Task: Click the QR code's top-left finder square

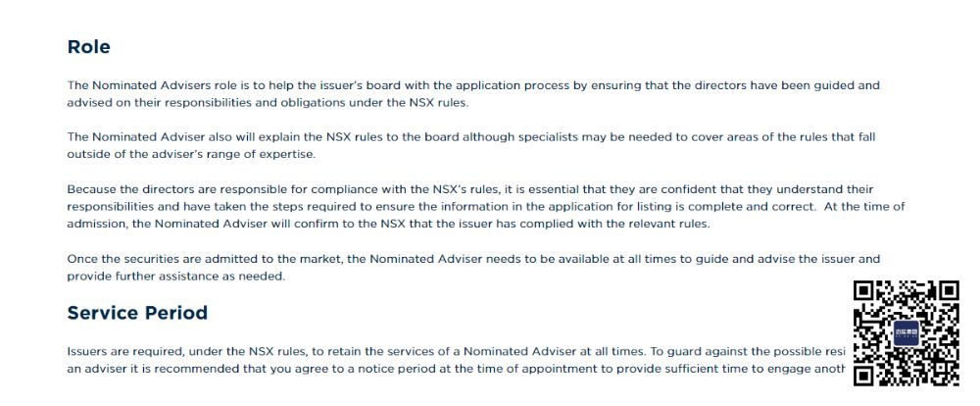Action: pyautogui.click(x=864, y=291)
